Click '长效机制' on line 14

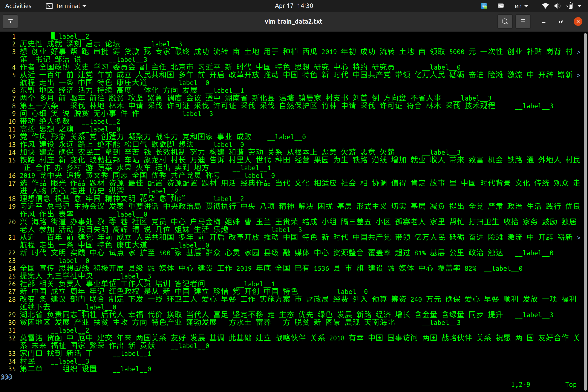(x=170, y=153)
